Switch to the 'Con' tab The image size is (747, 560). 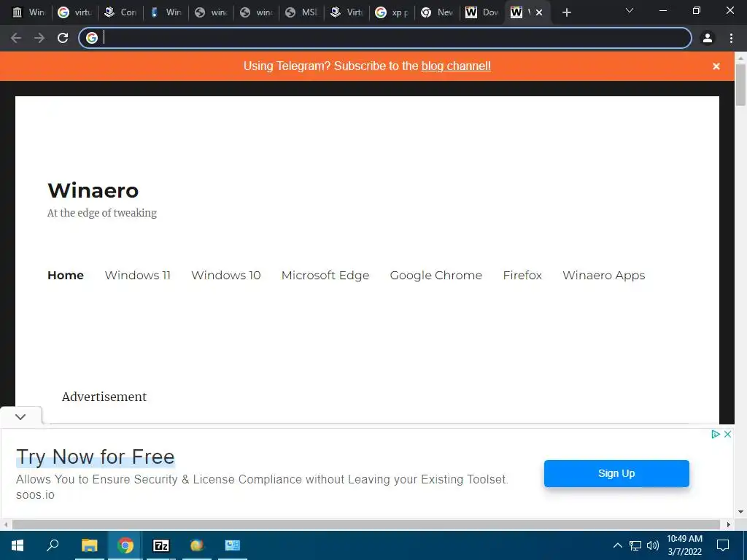click(x=120, y=12)
